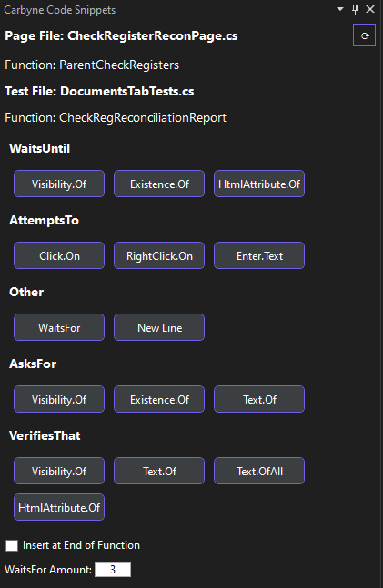383x588 pixels.
Task: Insert the Text.OfAll snippet
Action: tap(259, 471)
